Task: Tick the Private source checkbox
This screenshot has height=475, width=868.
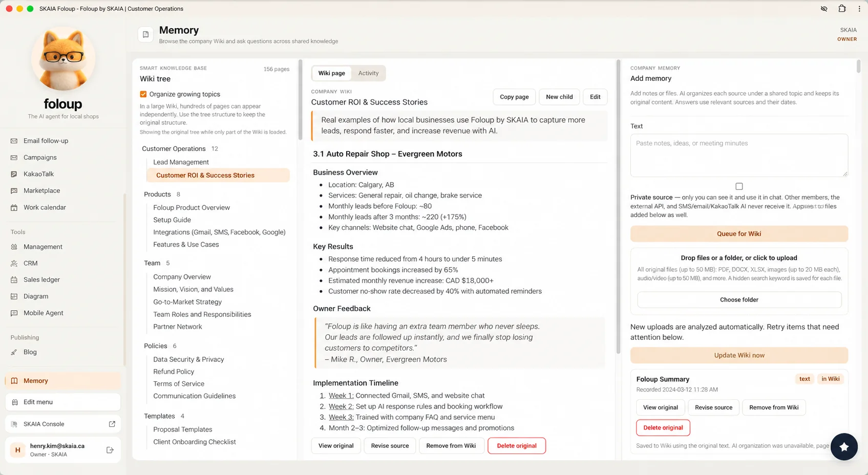Action: (x=739, y=186)
